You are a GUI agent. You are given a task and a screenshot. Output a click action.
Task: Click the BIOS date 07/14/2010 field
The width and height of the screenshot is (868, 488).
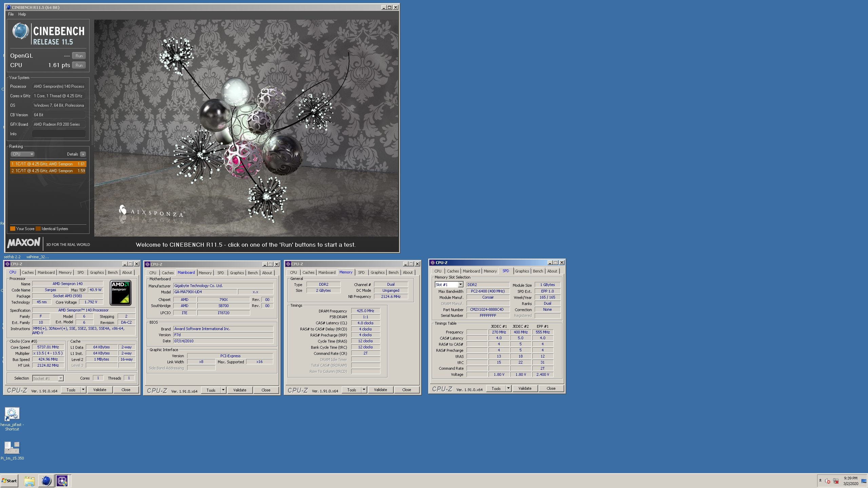pos(223,341)
